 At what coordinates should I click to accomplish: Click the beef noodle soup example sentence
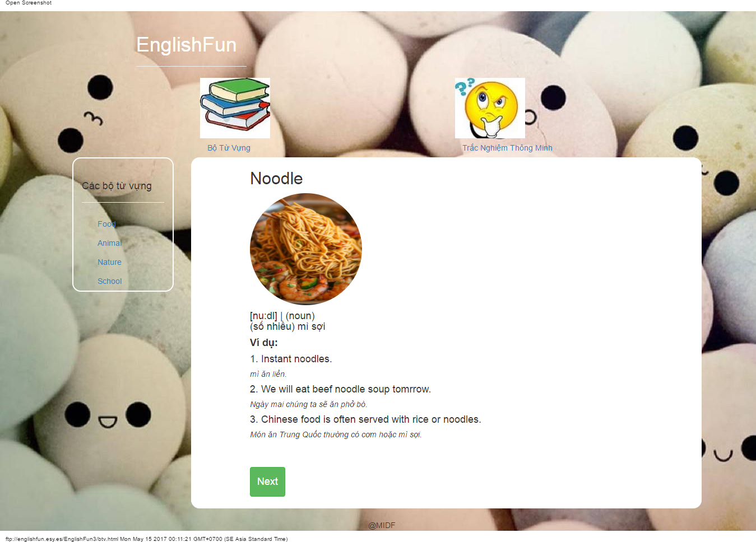340,389
